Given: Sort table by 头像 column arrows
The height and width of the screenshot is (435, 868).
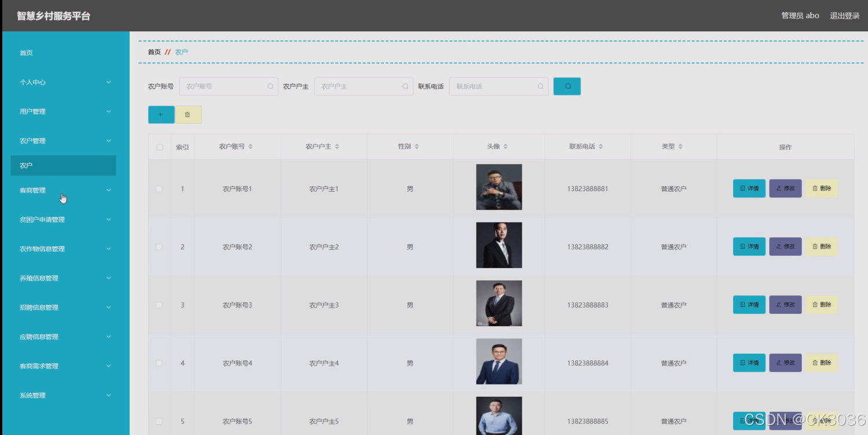Looking at the screenshot, I should (506, 147).
